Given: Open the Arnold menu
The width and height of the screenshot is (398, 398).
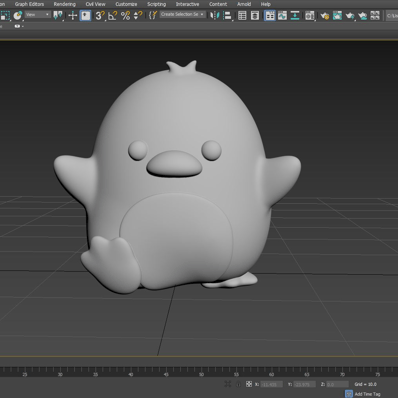Looking at the screenshot, I should pos(244,4).
